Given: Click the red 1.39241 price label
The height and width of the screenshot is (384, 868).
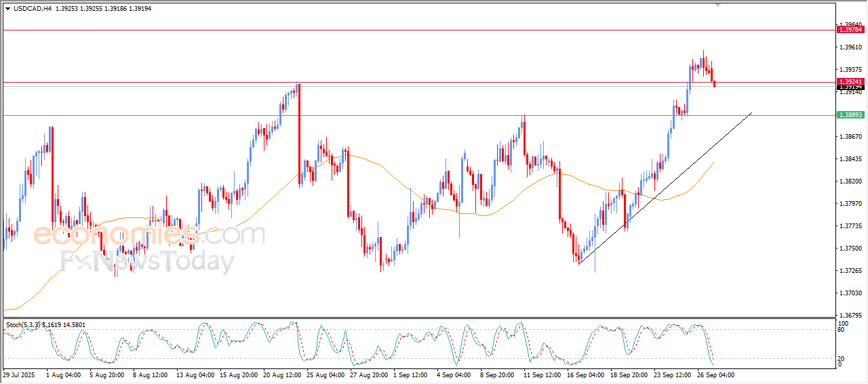Looking at the screenshot, I should [x=850, y=82].
